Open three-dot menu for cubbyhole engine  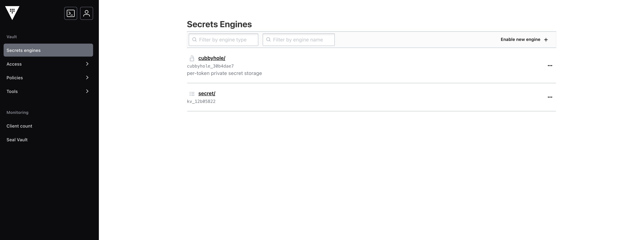click(x=550, y=66)
